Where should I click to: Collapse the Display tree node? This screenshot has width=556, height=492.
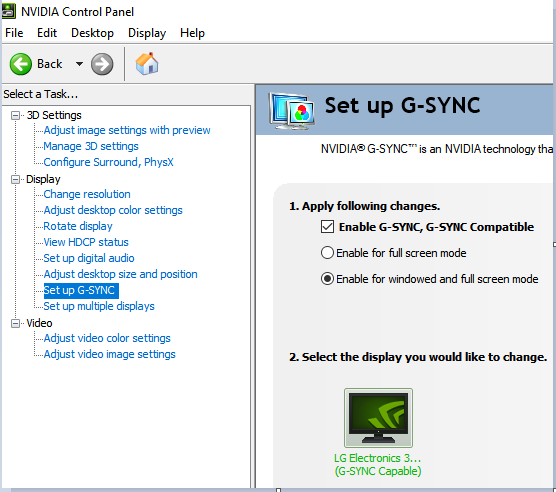[15, 179]
